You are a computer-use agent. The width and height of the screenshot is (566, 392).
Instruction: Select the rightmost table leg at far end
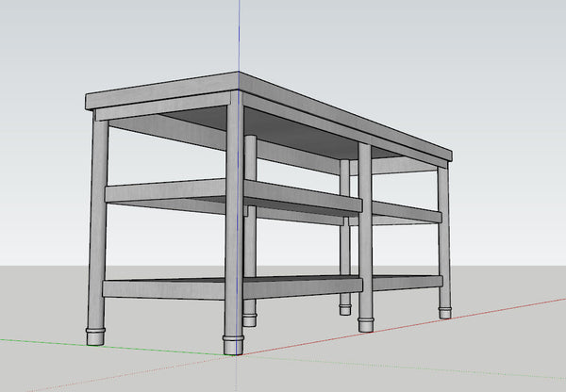[444, 241]
